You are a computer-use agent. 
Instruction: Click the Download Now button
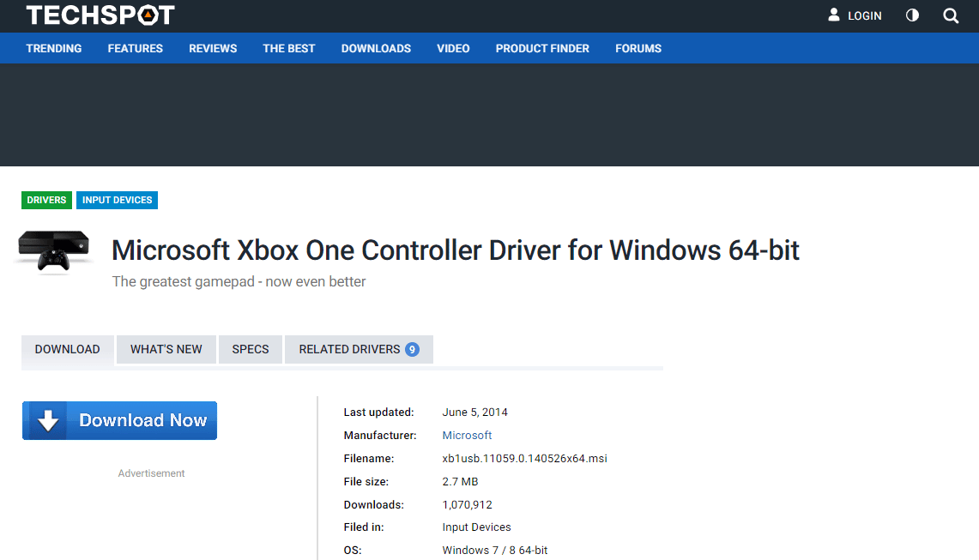pyautogui.click(x=120, y=421)
